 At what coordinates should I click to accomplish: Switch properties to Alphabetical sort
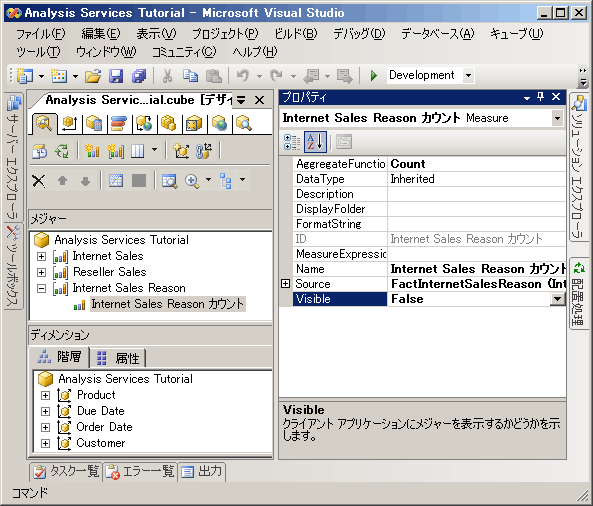[315, 142]
